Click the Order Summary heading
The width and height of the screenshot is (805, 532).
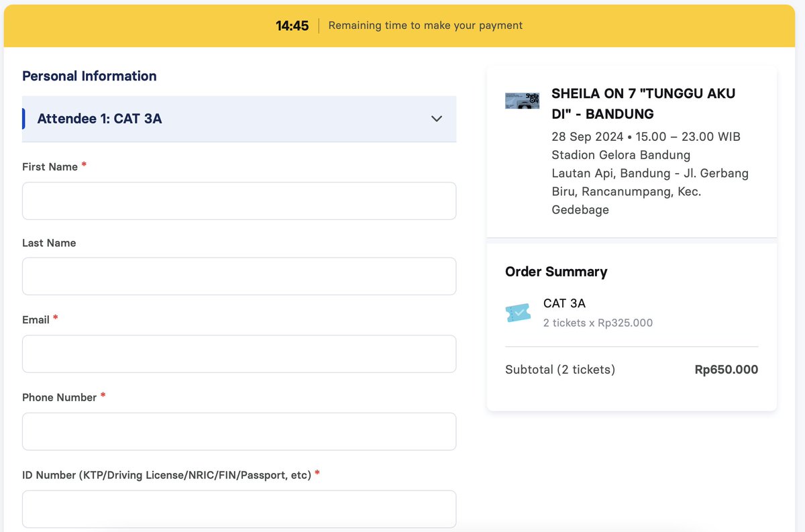point(556,272)
